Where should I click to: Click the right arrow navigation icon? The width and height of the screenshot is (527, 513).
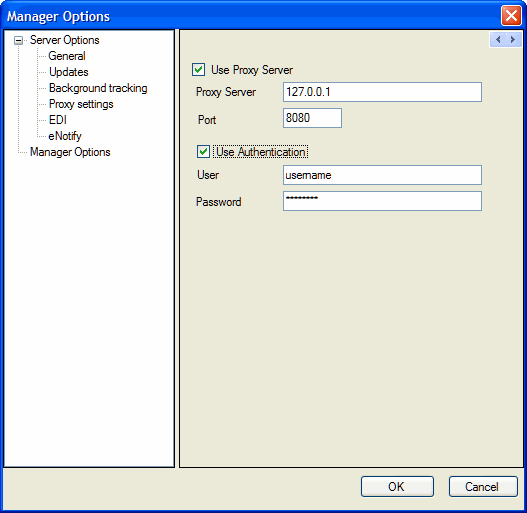click(513, 40)
